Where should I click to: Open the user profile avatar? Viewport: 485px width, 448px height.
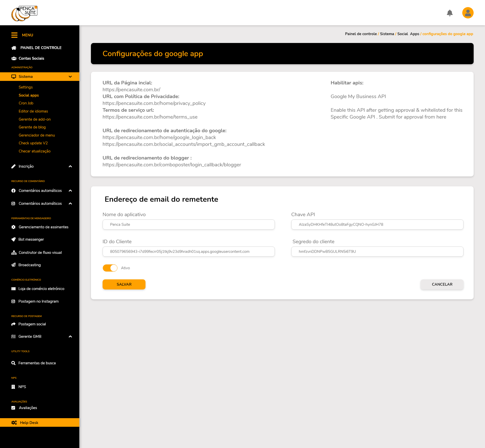(468, 13)
